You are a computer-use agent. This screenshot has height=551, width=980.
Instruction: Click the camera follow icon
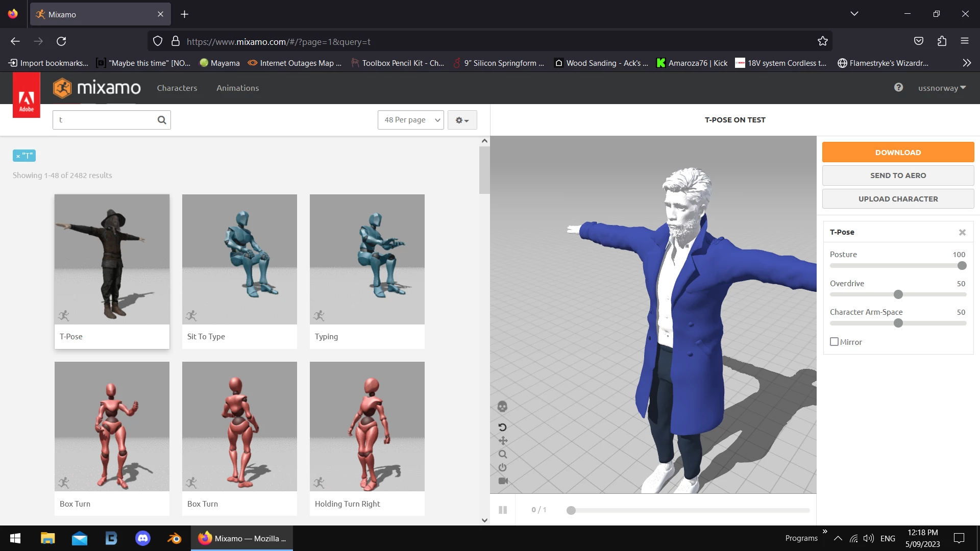point(503,481)
